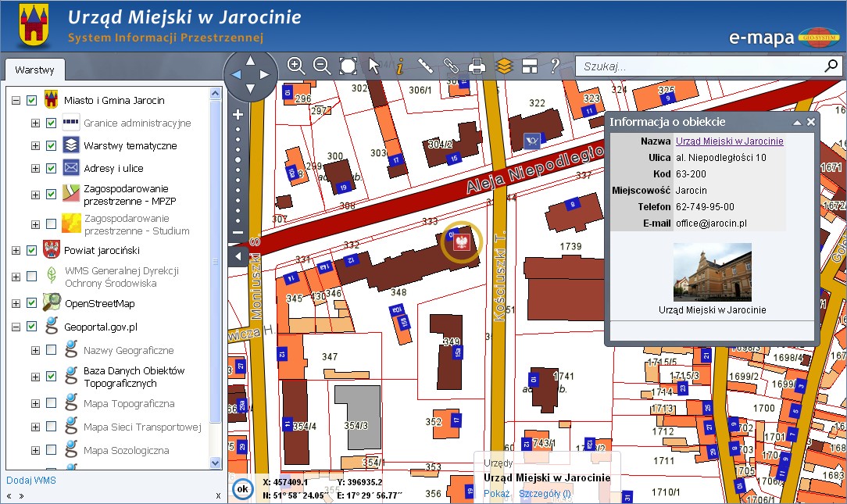Print the map with printer icon

click(x=477, y=66)
